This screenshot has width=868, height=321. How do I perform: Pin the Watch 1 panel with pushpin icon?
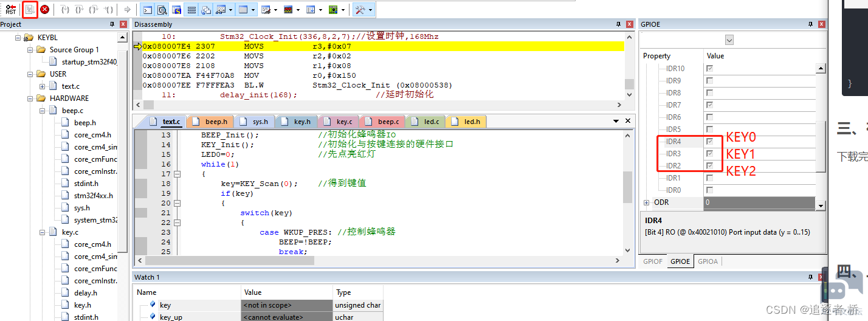[x=811, y=277]
